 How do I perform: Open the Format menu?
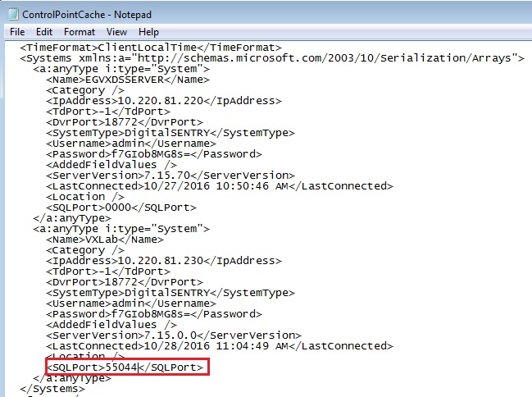click(x=80, y=32)
